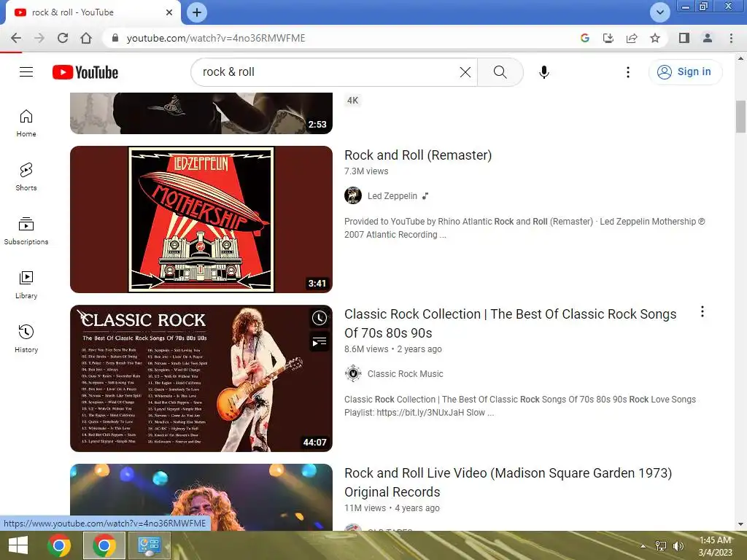The height and width of the screenshot is (560, 747).
Task: Clear the search box with X
Action: [x=465, y=72]
